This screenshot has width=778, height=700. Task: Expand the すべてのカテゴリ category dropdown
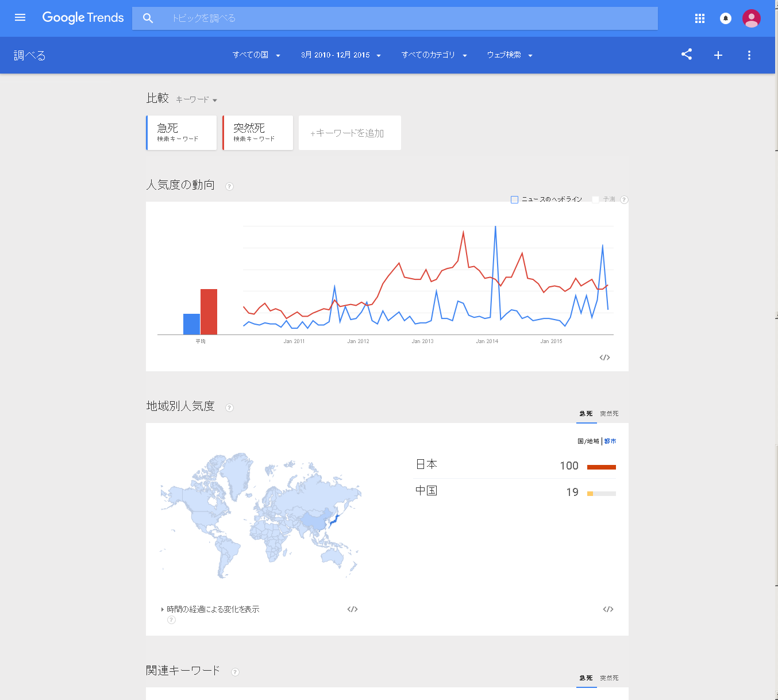(434, 55)
